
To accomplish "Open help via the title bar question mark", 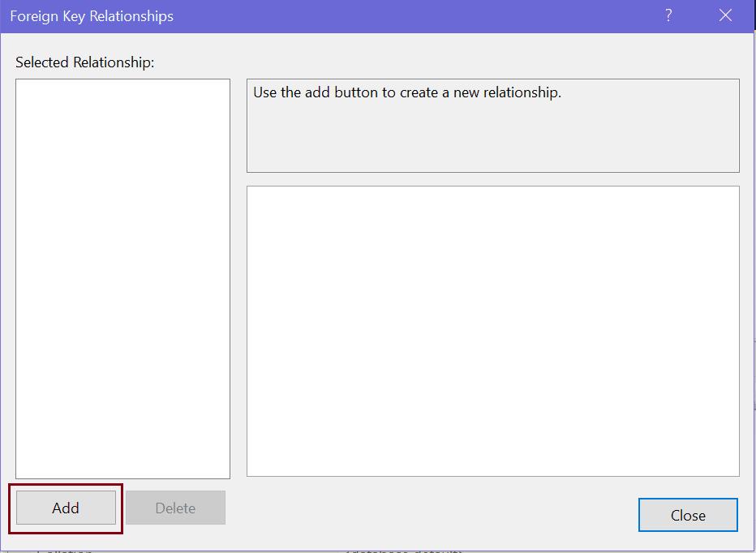I will [x=667, y=15].
